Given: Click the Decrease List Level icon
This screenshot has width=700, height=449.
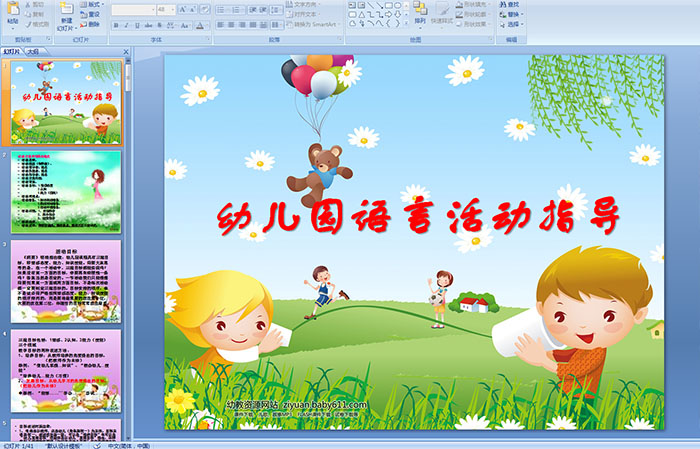Looking at the screenshot, I should pyautogui.click(x=253, y=9).
